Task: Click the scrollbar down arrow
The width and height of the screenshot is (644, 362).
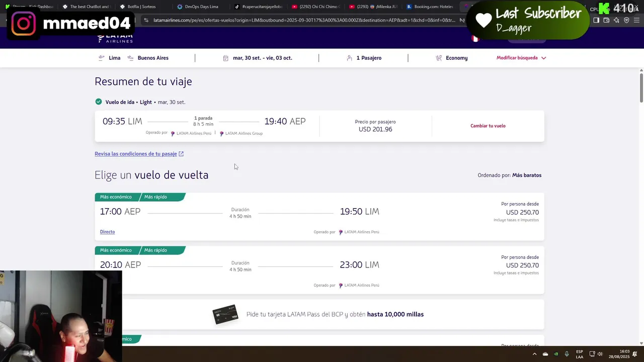Action: 641,343
